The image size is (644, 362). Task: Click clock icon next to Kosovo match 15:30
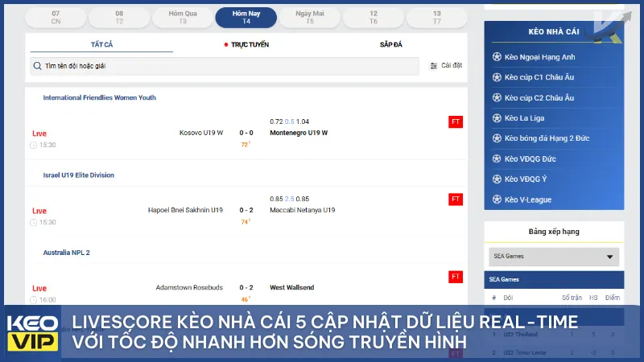pos(34,145)
